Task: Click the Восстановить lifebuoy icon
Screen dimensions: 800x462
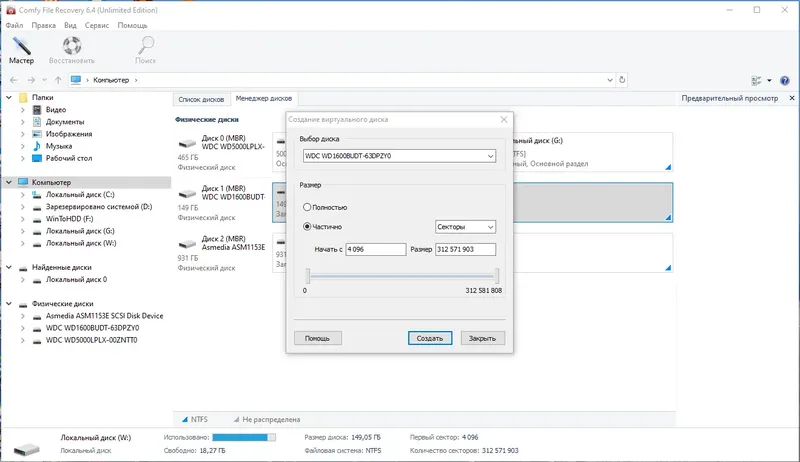Action: [x=71, y=46]
